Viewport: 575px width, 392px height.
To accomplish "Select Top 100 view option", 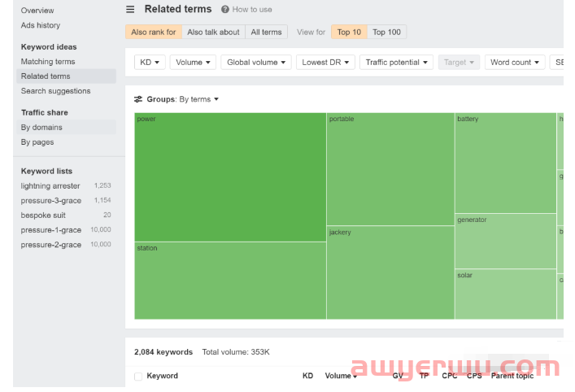I will (x=386, y=32).
